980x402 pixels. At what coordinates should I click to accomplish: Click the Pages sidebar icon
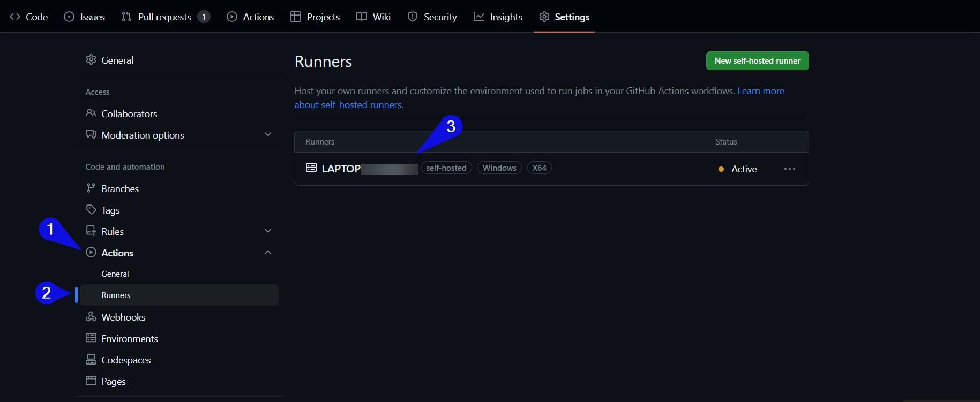[91, 381]
